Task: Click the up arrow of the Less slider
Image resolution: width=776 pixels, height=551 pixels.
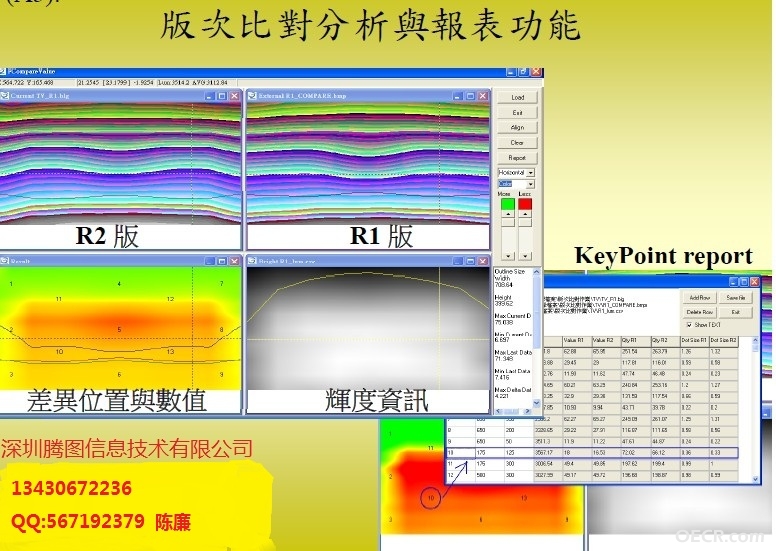Action: click(525, 214)
